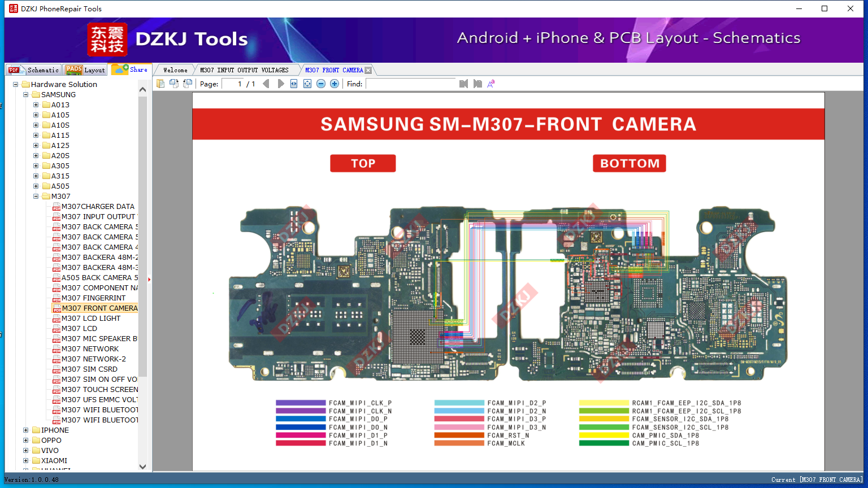
Task: Switch to M307 INPUT OUTPUT VOLTAGES tab
Action: coord(244,70)
